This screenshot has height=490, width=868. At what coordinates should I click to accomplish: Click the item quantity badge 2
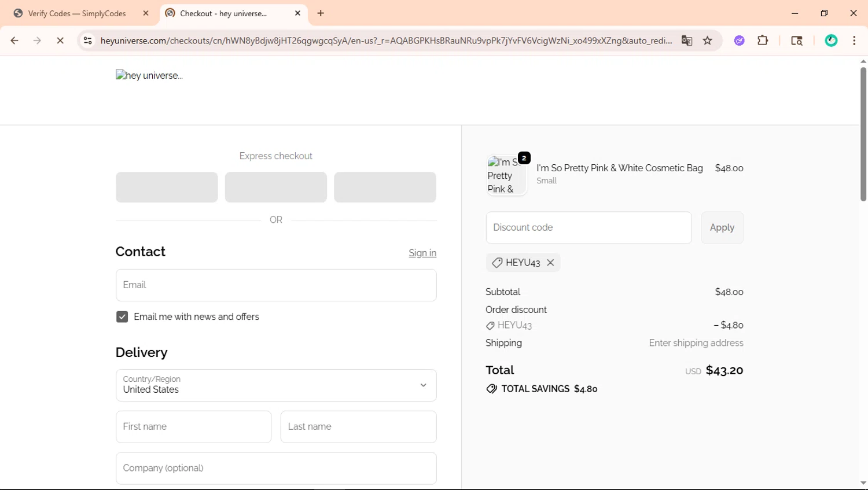(524, 158)
